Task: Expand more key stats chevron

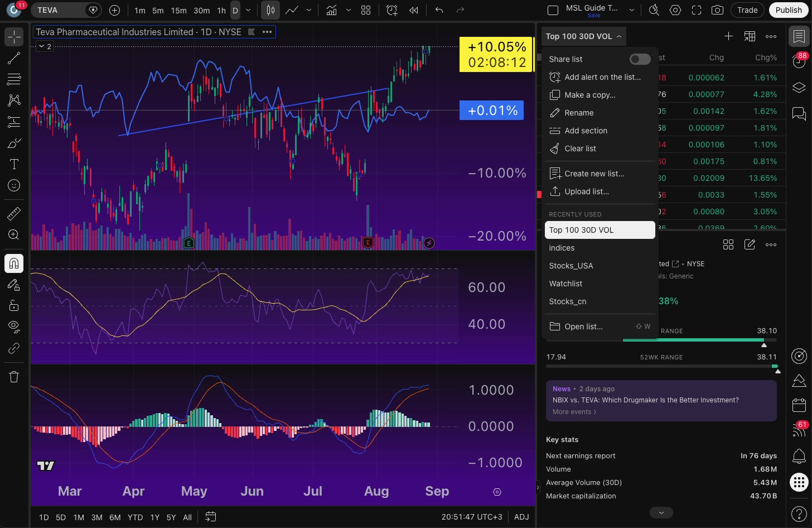Action: pyautogui.click(x=661, y=512)
